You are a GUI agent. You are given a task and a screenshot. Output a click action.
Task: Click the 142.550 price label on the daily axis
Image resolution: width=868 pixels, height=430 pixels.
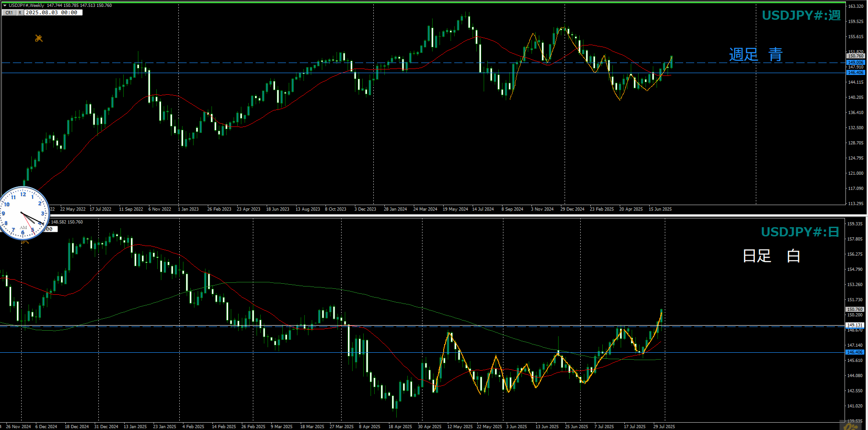(x=855, y=391)
